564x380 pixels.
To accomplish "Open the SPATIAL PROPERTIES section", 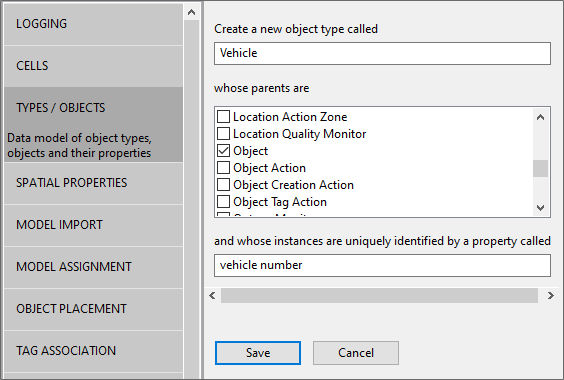I will point(94,183).
